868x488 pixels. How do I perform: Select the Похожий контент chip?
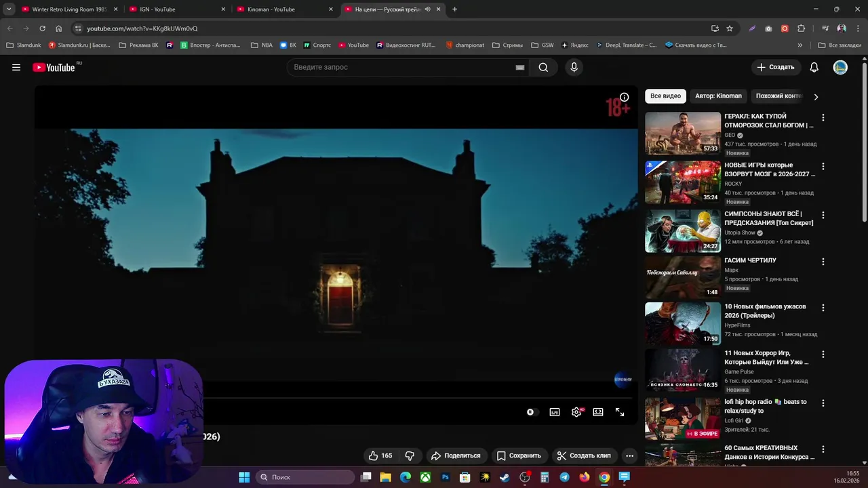tap(778, 96)
